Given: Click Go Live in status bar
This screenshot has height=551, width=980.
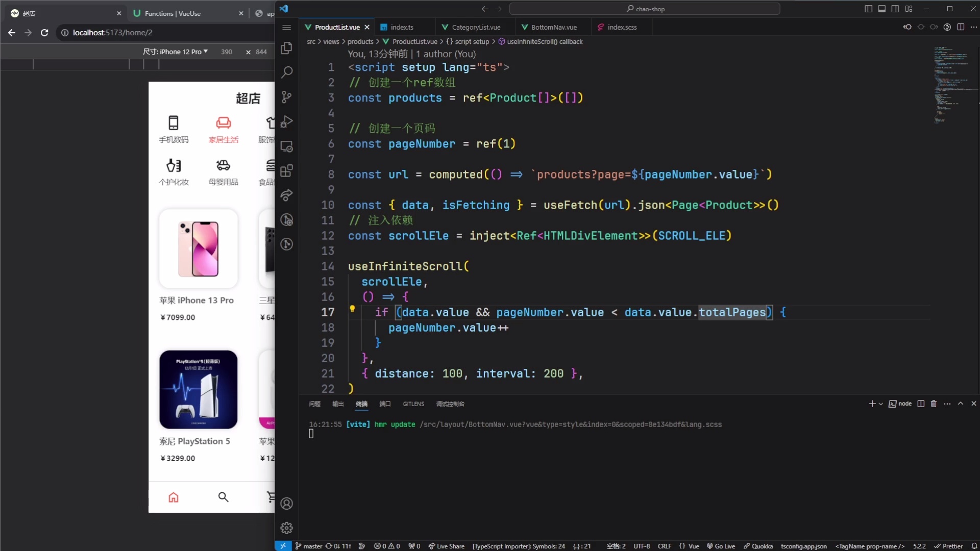Looking at the screenshot, I should (x=721, y=546).
